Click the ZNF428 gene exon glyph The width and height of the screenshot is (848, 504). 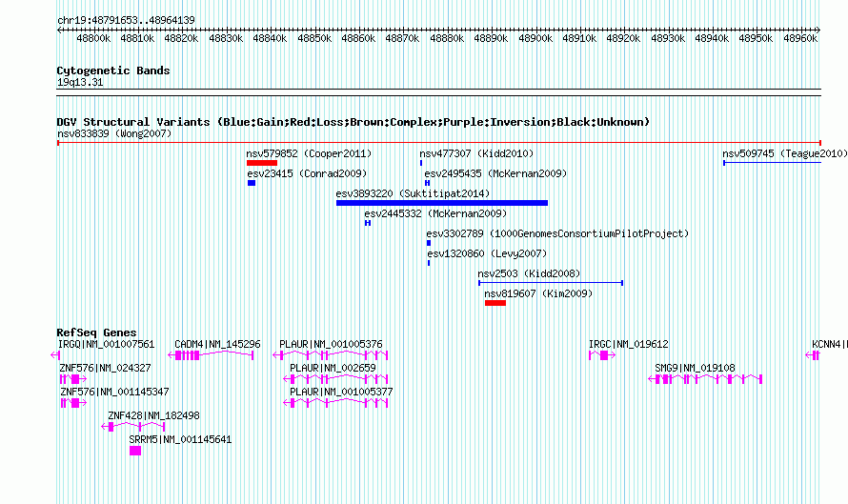click(133, 427)
